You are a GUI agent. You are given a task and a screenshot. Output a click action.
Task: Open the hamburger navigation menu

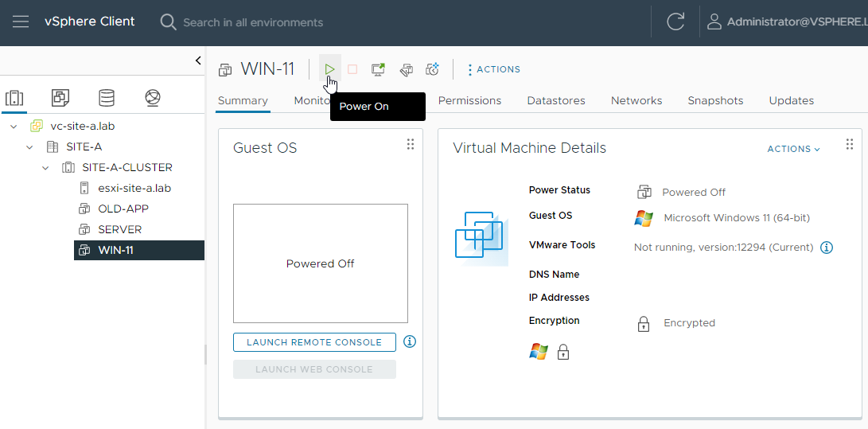click(21, 22)
